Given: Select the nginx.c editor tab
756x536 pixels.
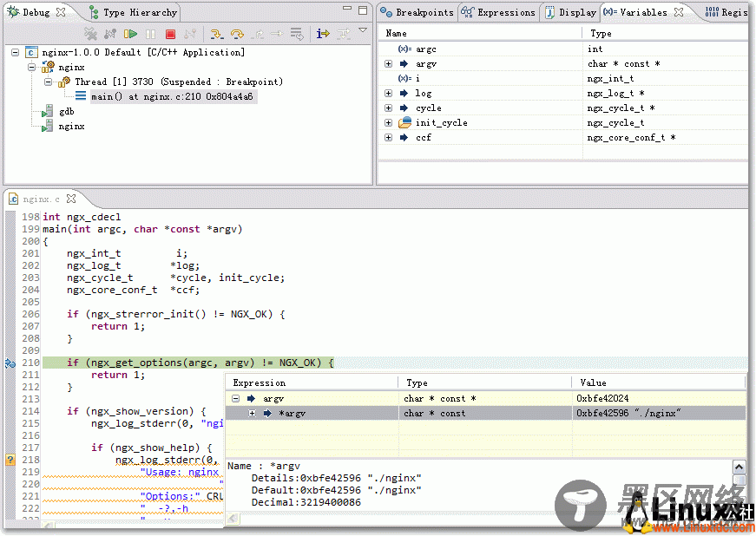Looking at the screenshot, I should click(x=42, y=199).
